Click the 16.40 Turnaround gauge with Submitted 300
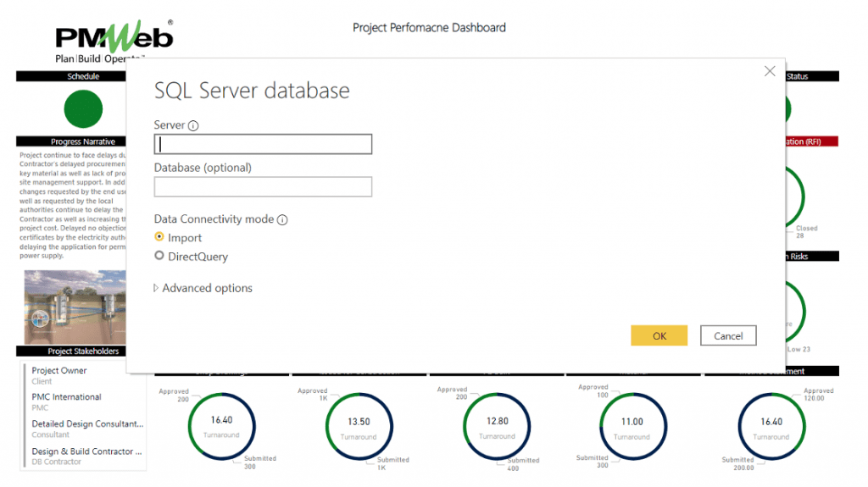868x487 pixels. pos(221,427)
